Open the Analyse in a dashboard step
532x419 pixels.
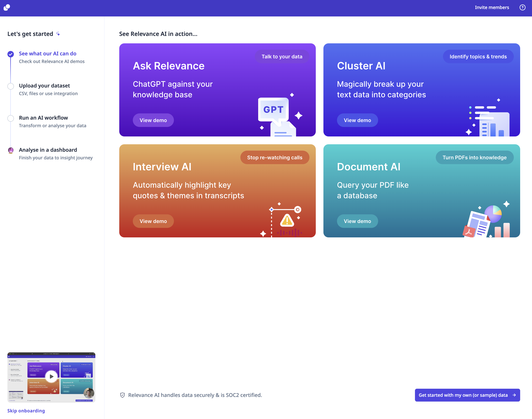click(48, 150)
